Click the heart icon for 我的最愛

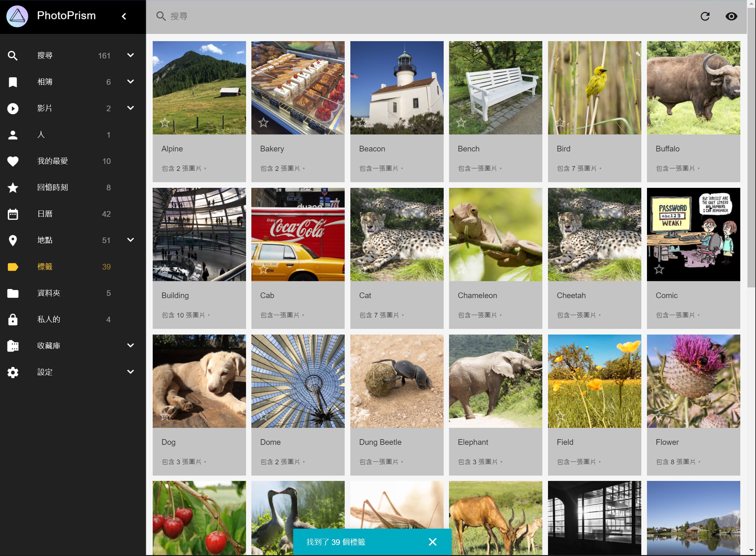click(13, 161)
